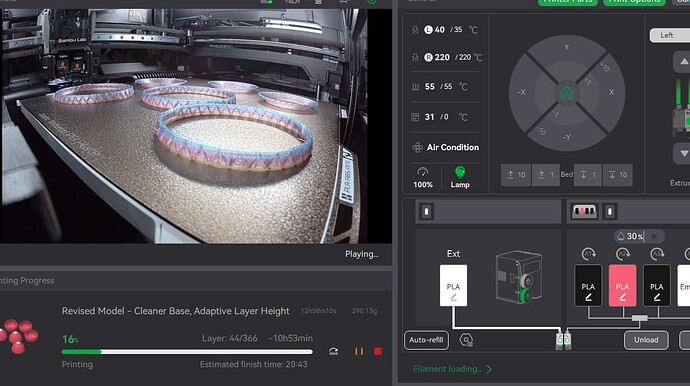Viewport: 690px width, 386px height.
Task: Expand the Filament loading status link
Action: (x=452, y=369)
